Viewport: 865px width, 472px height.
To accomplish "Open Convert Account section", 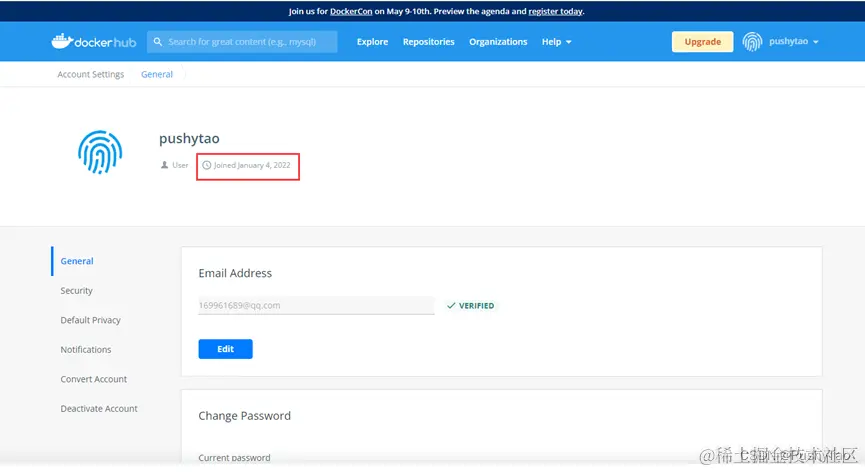I will point(93,379).
